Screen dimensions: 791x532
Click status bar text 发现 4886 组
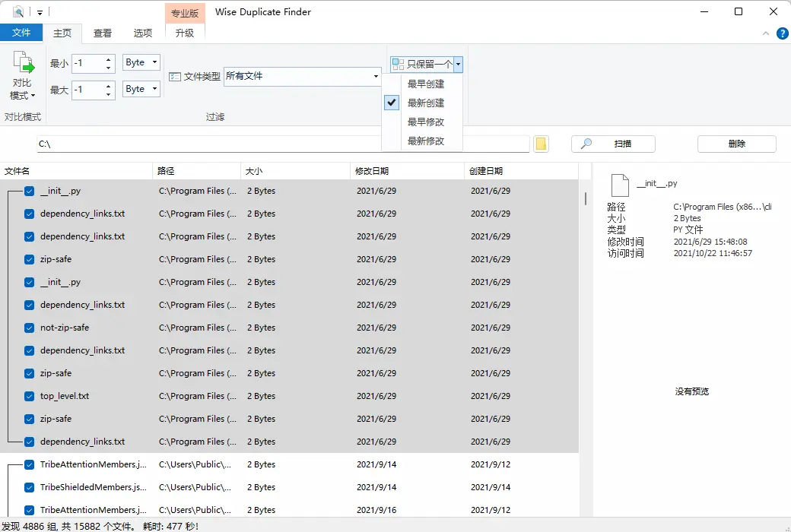click(30, 527)
